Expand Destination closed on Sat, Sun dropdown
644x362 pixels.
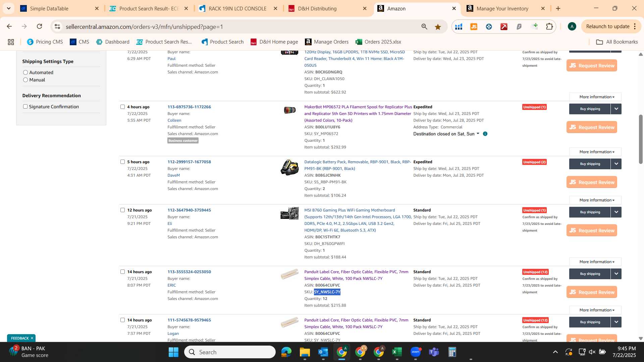[x=446, y=134]
